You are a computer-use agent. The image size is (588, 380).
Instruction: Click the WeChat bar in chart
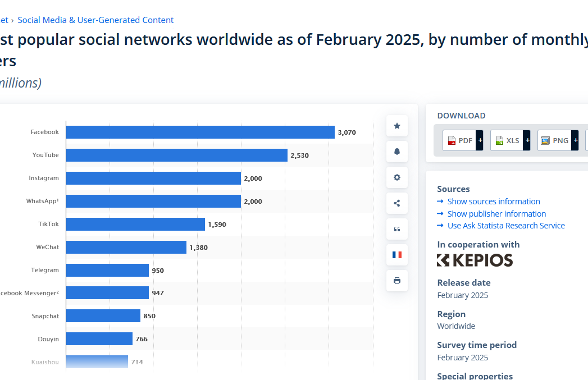[x=126, y=248]
